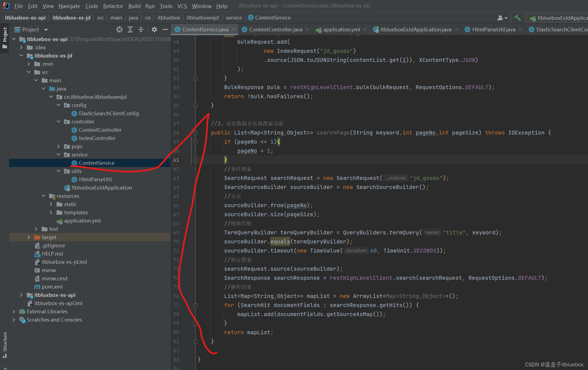This screenshot has height=370, width=588.
Task: Open the Project view mode dropdown arrow
Action: (46, 30)
